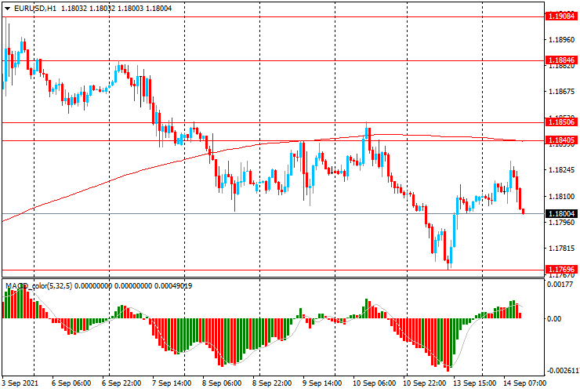Viewport: 580px width, 392px height.
Task: Select the 1.17960 price scale value
Action: 561,223
